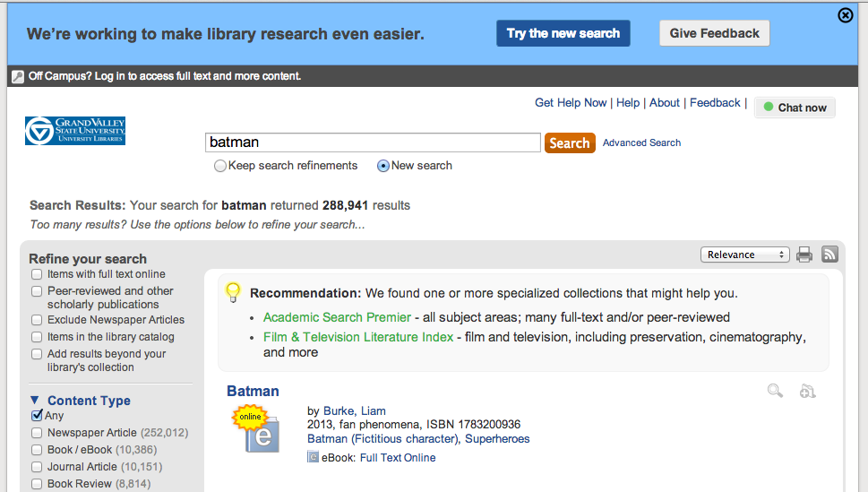868x492 pixels.
Task: Open the Relevance sort dropdown
Action: (x=744, y=255)
